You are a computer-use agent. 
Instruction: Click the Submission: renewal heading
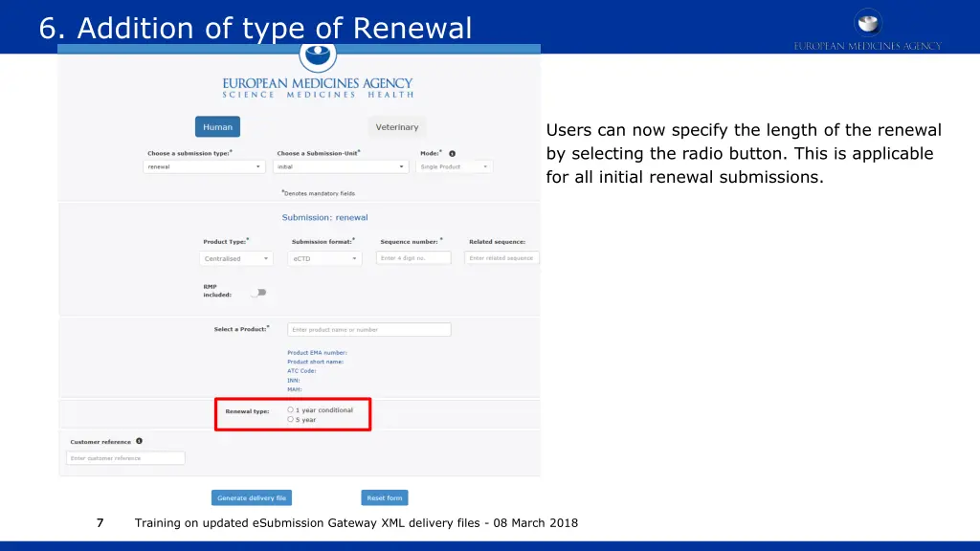(325, 217)
